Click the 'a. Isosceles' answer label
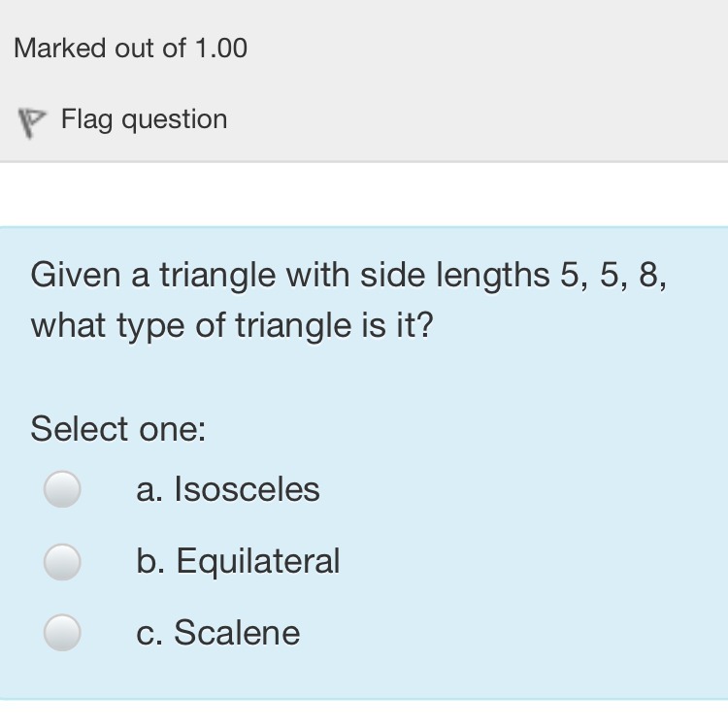The width and height of the screenshot is (728, 728). (228, 489)
